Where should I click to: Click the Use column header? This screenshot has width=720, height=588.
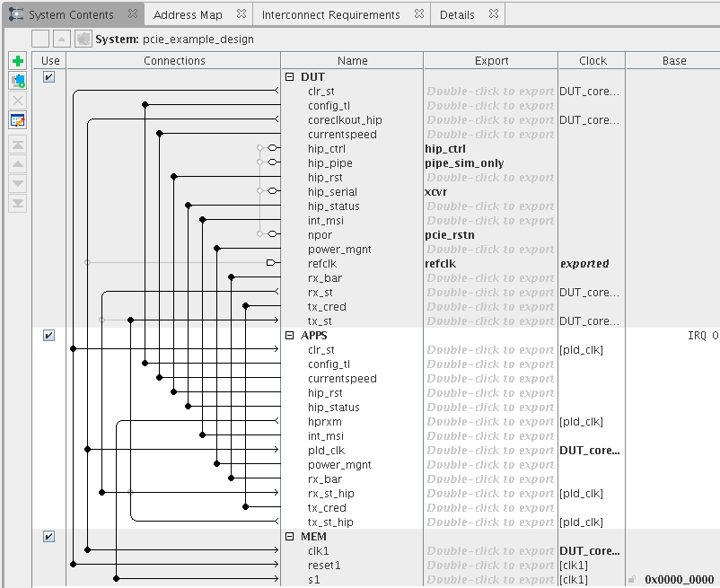(50, 60)
